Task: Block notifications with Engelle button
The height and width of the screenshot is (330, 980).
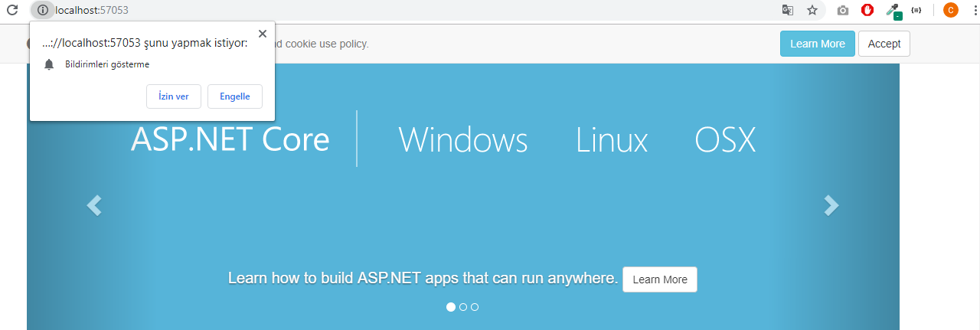Action: [235, 96]
